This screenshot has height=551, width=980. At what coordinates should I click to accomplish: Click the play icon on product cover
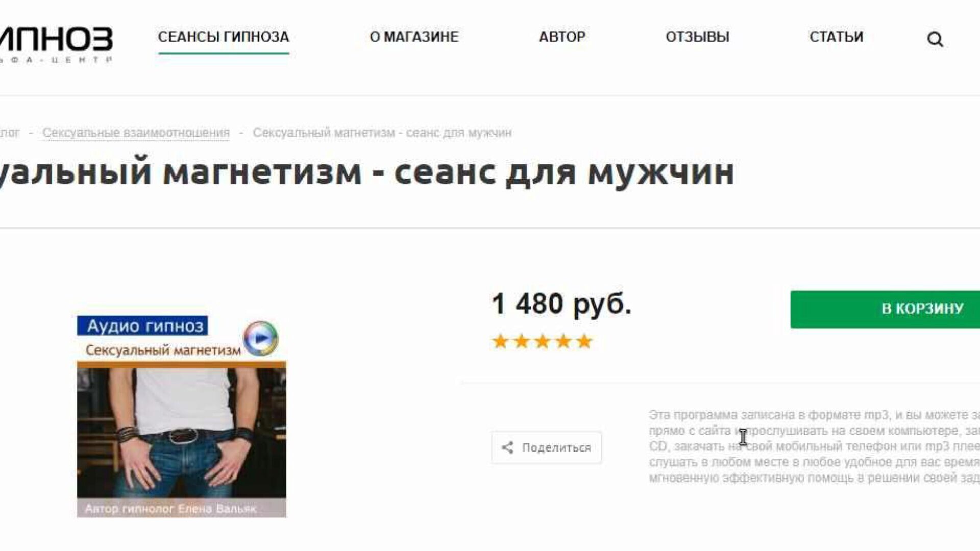pyautogui.click(x=260, y=338)
